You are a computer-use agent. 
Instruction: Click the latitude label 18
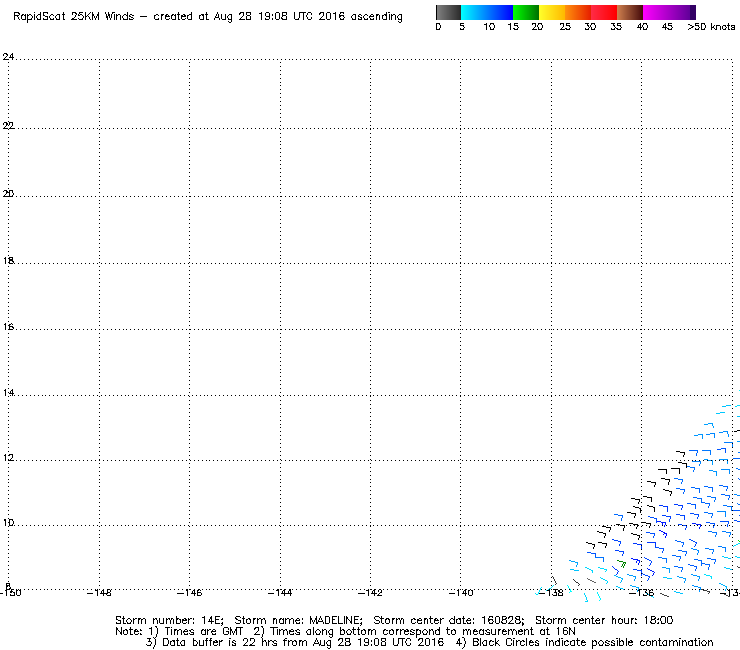pos(8,261)
